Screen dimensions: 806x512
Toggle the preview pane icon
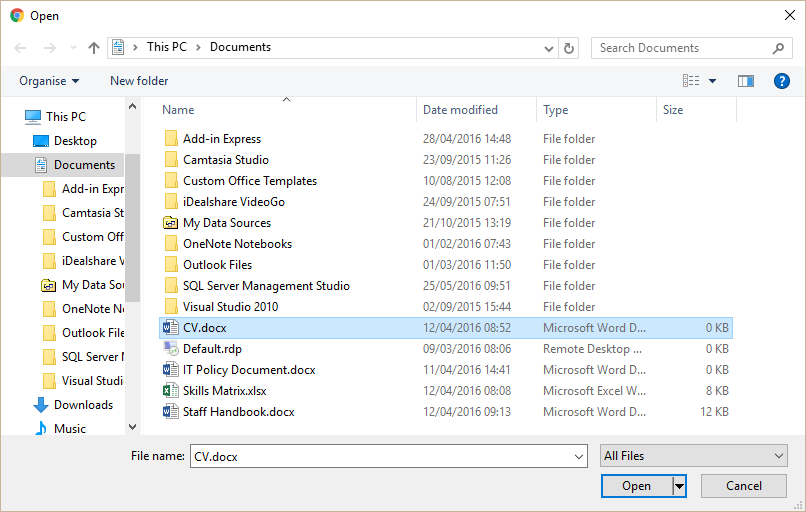745,81
